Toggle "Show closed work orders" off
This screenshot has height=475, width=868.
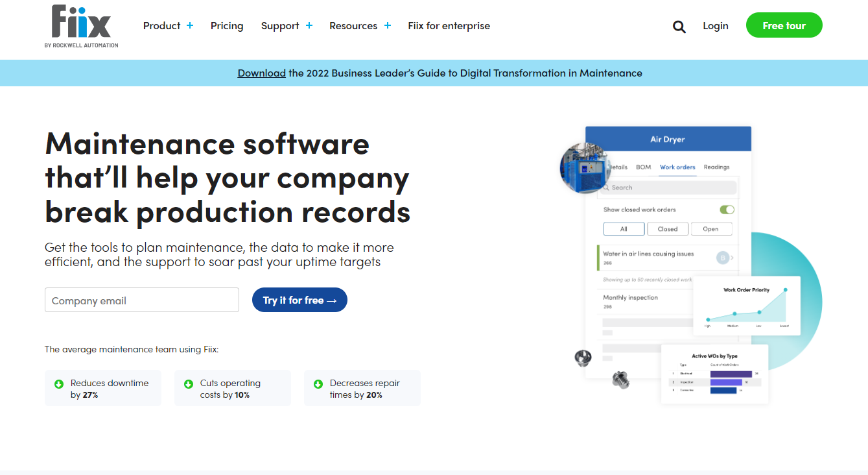click(x=727, y=210)
